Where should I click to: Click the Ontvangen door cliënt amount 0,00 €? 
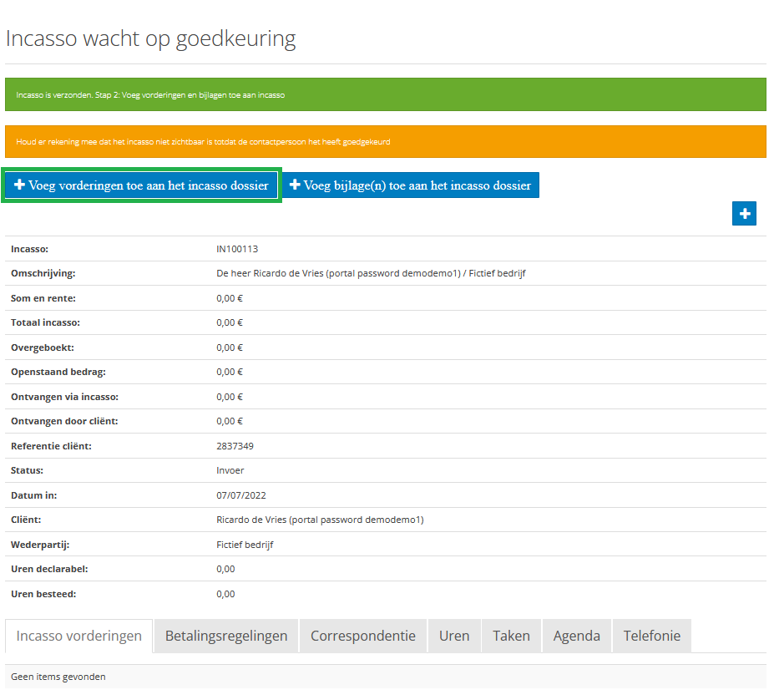pos(230,421)
